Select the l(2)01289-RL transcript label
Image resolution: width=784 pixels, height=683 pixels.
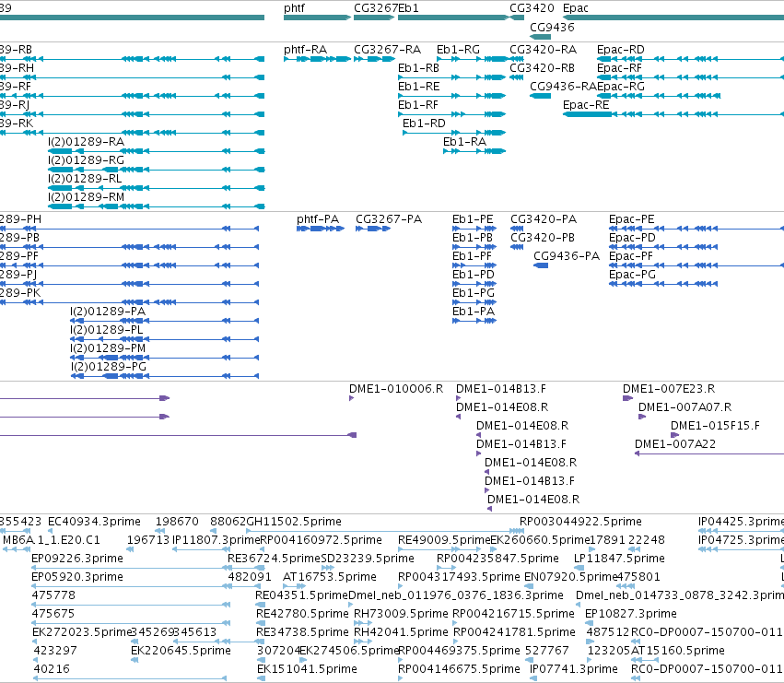(x=85, y=179)
